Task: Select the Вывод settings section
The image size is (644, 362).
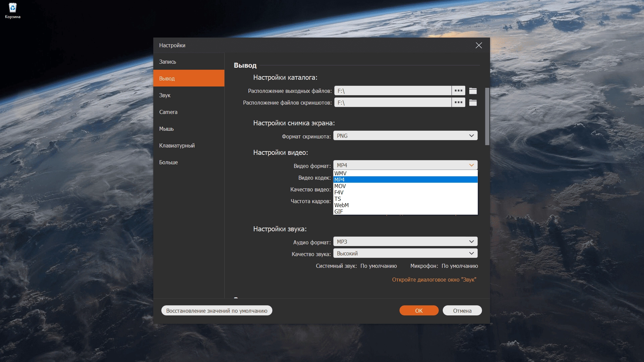Action: [x=189, y=78]
